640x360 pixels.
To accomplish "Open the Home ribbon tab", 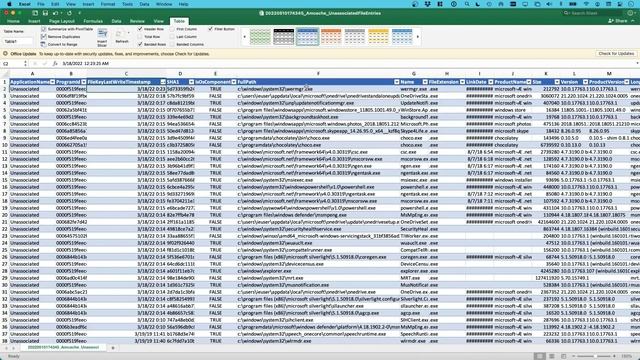I will click(x=13, y=21).
